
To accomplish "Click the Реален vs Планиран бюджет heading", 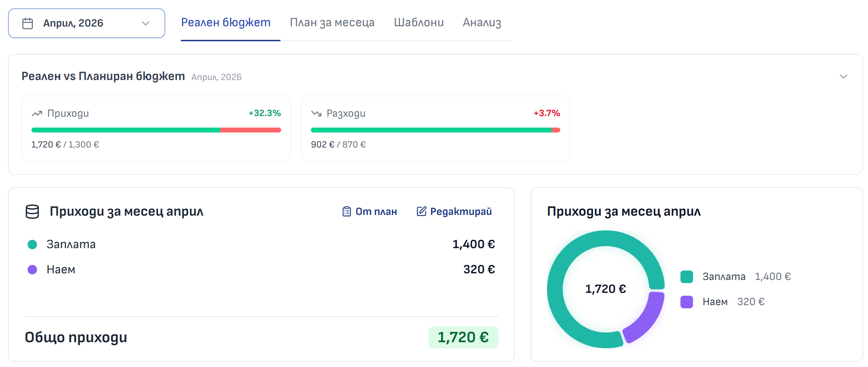I will (x=103, y=76).
